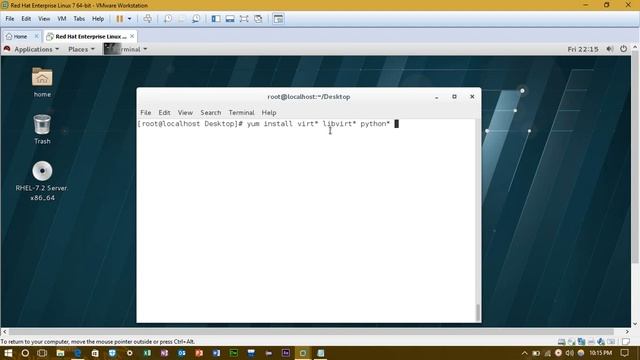
Task: Open VMware File menu
Action: click(10, 19)
